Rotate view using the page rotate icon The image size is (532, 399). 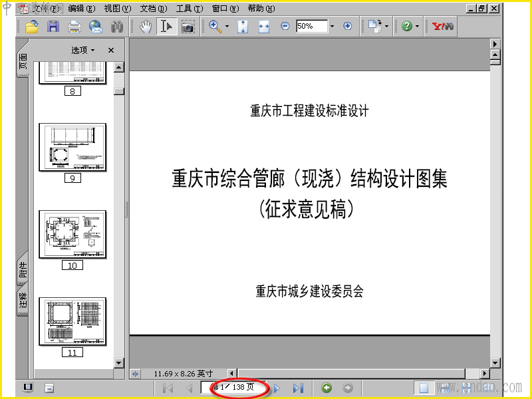click(375, 26)
